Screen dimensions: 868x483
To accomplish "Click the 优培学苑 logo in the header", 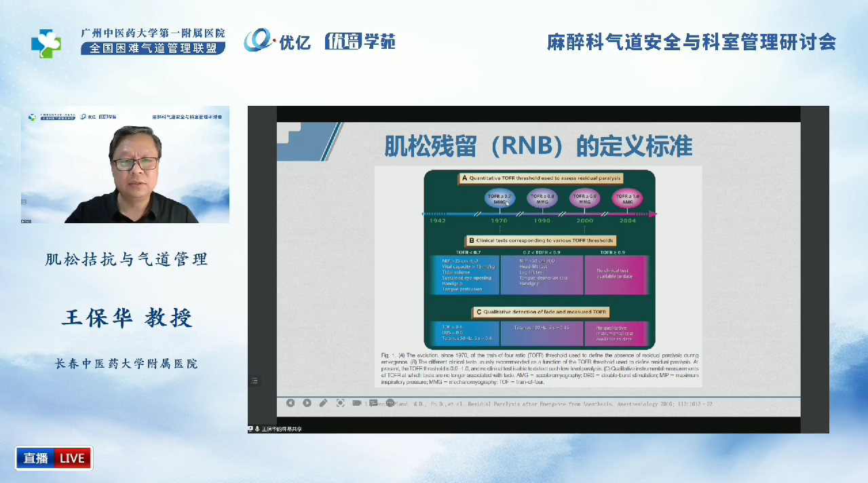I will [360, 41].
